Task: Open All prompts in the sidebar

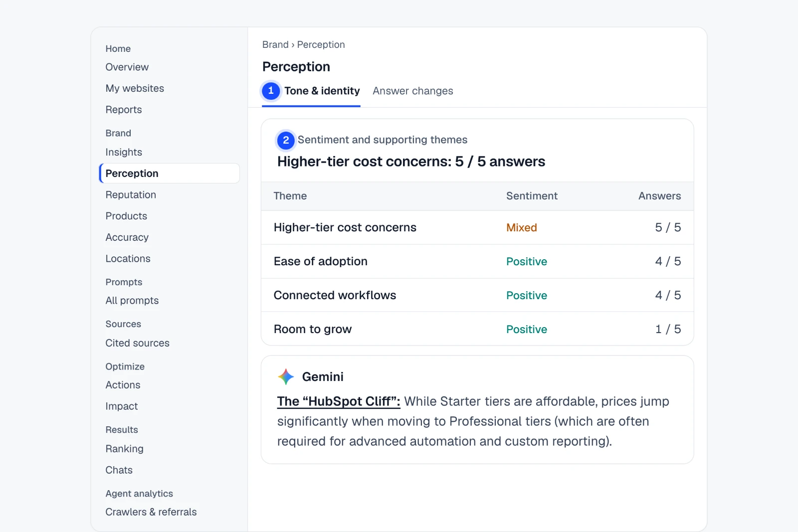Action: (x=132, y=301)
